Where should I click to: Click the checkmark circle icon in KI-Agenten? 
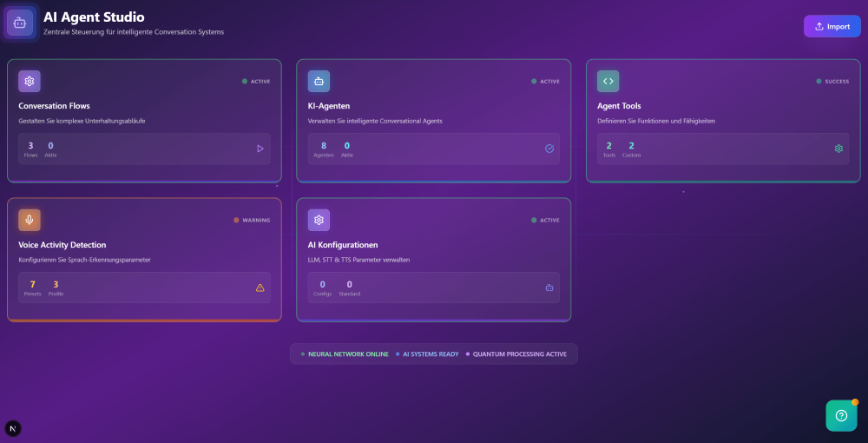click(x=549, y=149)
